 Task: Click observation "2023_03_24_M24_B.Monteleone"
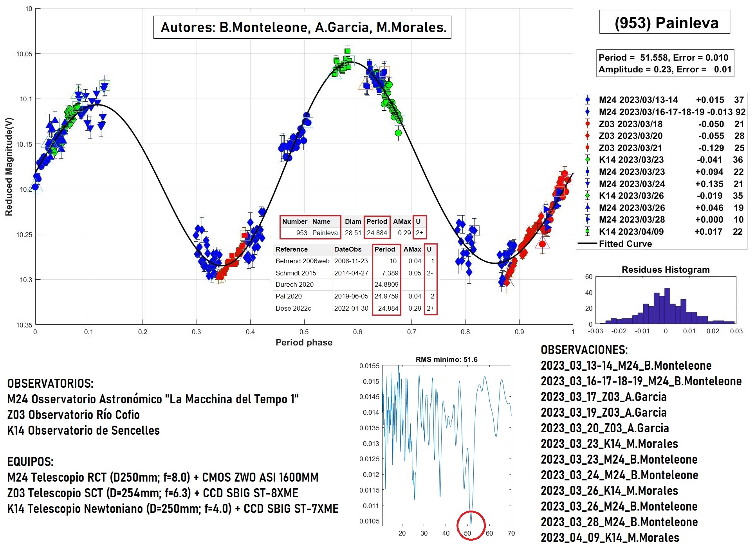(619, 475)
